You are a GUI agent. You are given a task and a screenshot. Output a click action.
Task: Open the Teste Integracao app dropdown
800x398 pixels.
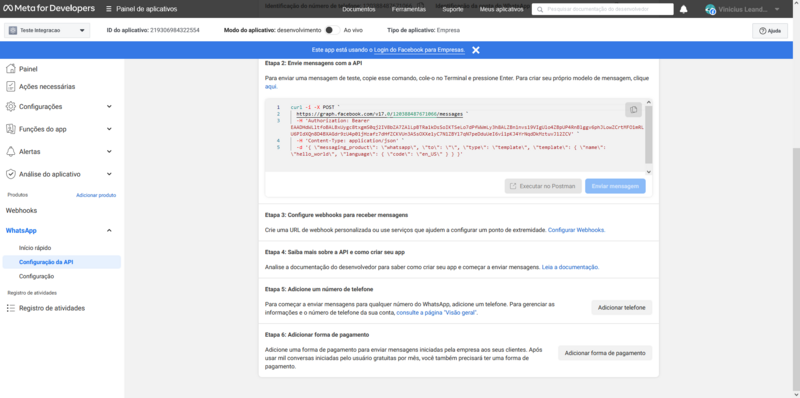tap(47, 31)
